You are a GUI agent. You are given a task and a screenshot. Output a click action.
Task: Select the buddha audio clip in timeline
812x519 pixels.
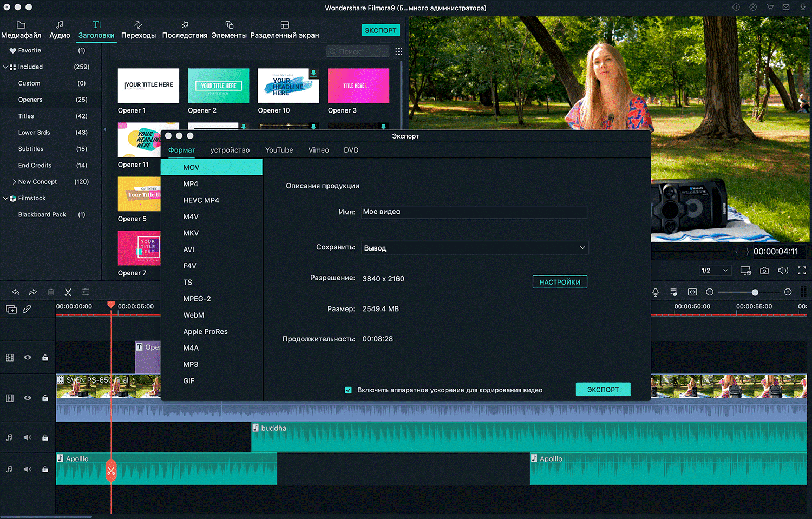click(529, 437)
